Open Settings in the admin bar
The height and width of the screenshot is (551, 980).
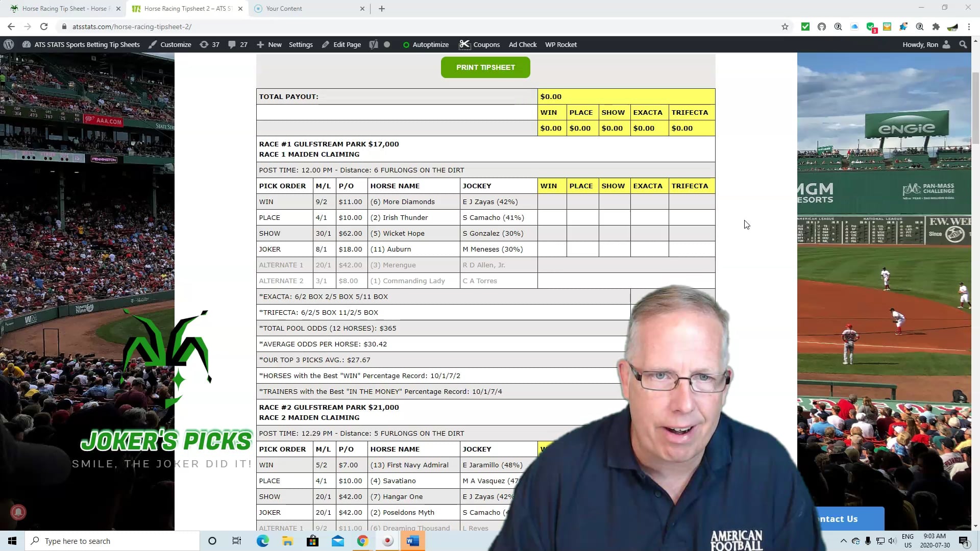301,44
